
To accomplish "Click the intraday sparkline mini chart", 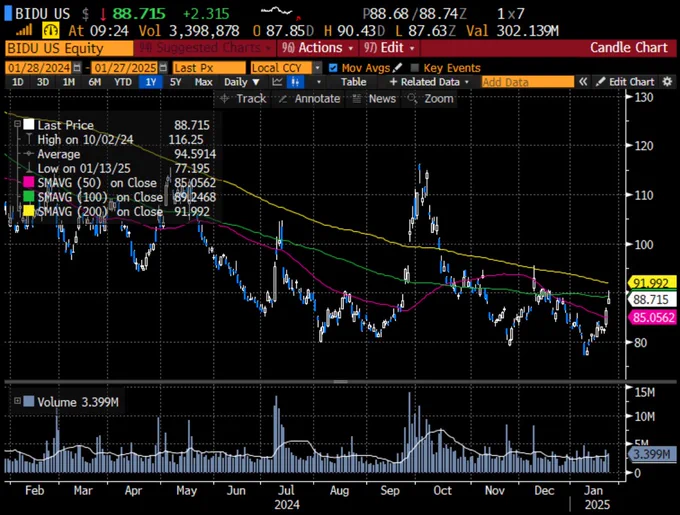I will click(x=276, y=10).
